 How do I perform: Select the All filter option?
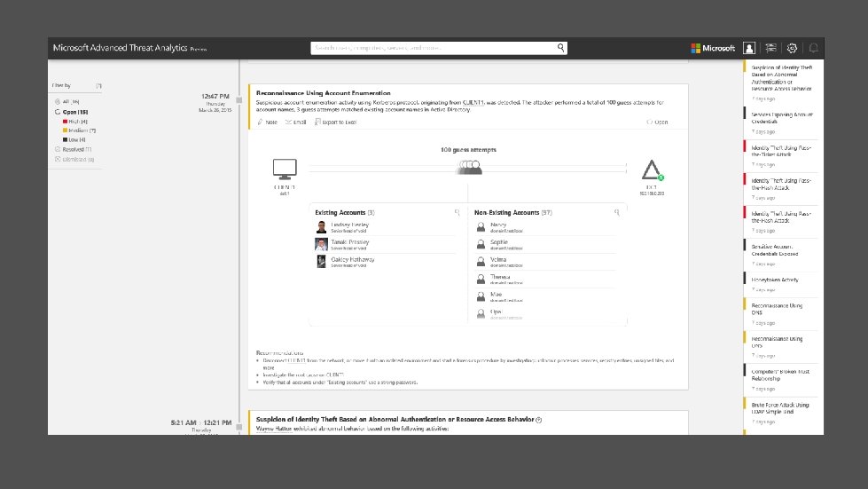point(67,102)
